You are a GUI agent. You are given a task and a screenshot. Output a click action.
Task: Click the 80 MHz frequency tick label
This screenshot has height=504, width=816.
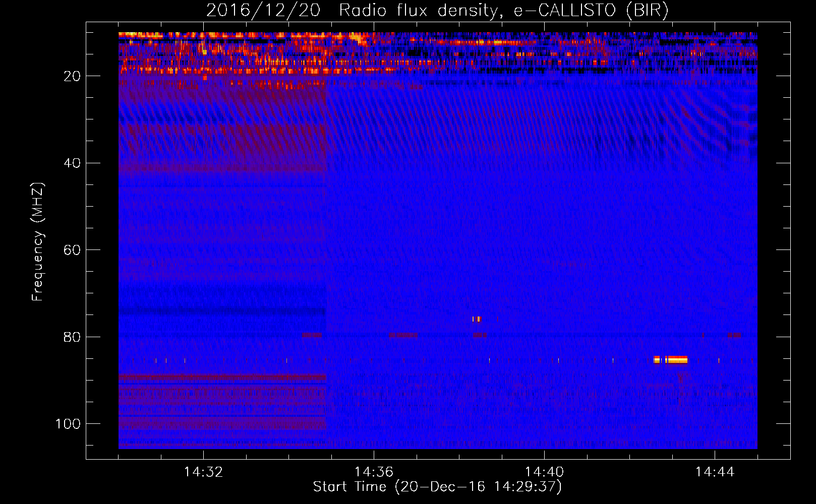[x=72, y=337]
